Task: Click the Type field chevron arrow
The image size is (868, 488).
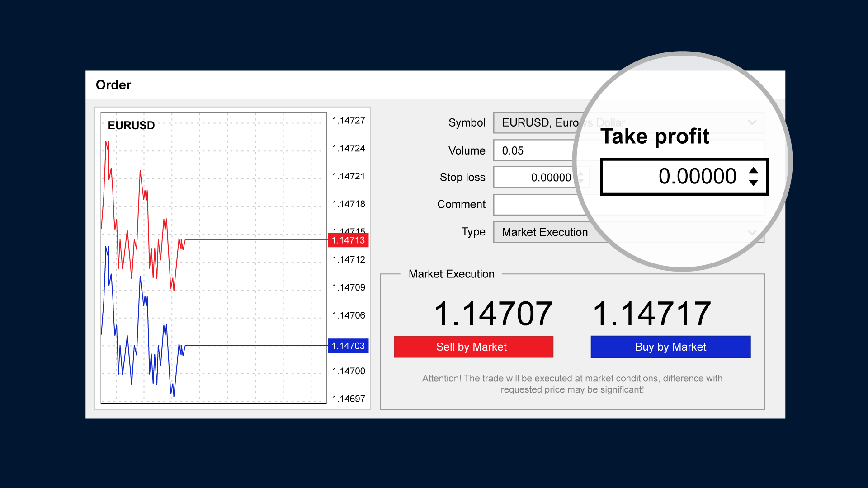Action: (x=752, y=233)
